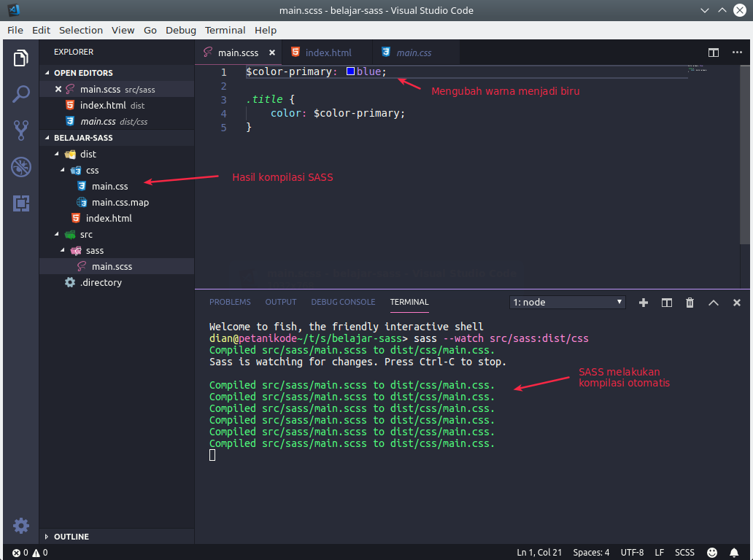The image size is (753, 560).
Task: Open the Manage gear menu
Action: tap(21, 525)
